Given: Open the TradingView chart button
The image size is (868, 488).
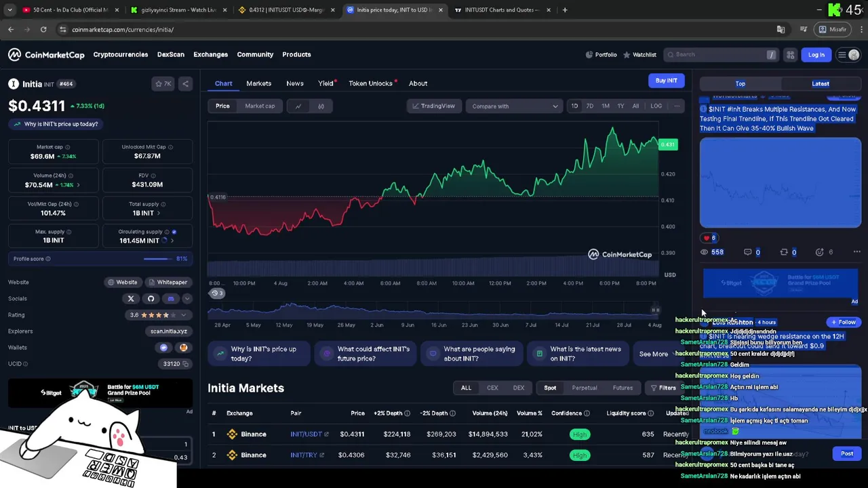Looking at the screenshot, I should tap(433, 106).
